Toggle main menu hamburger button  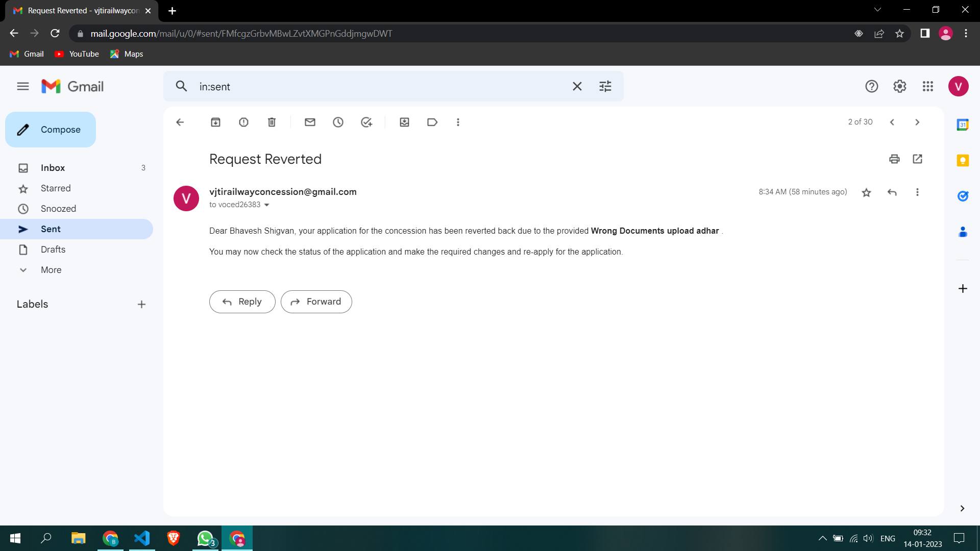pyautogui.click(x=23, y=87)
